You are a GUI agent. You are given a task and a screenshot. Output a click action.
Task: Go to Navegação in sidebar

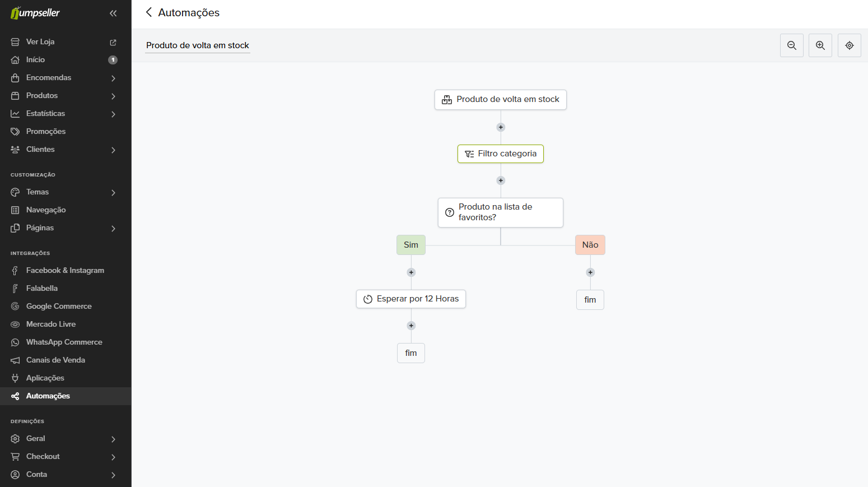click(x=46, y=210)
